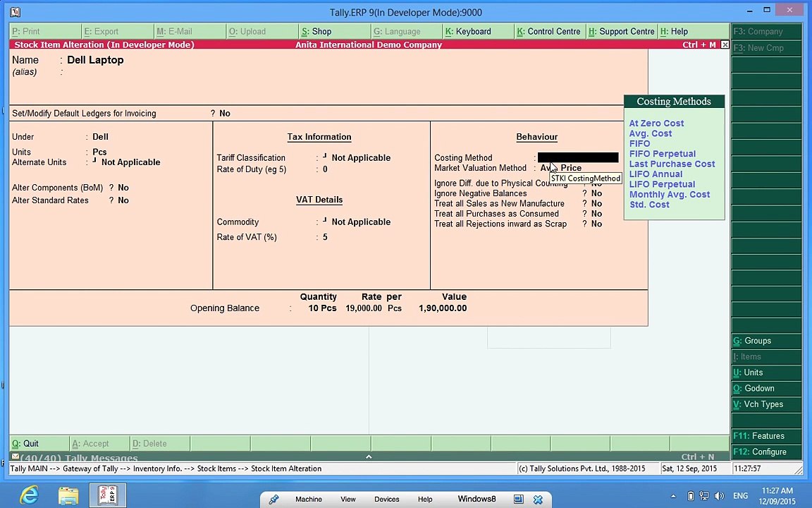Image resolution: width=812 pixels, height=508 pixels.
Task: Toggle Treat all Sales as New Manufacture
Action: [x=596, y=204]
